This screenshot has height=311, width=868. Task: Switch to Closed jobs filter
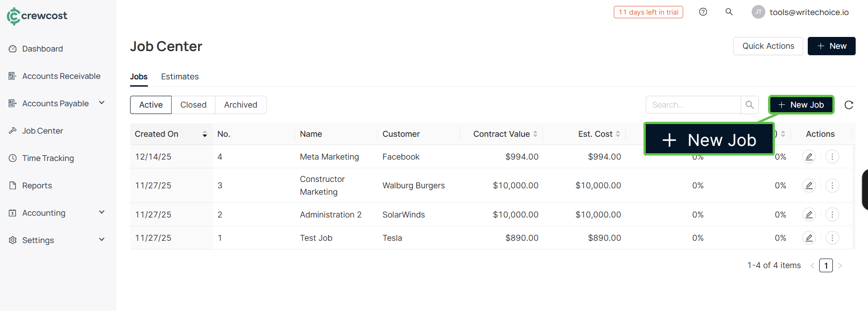click(x=193, y=105)
